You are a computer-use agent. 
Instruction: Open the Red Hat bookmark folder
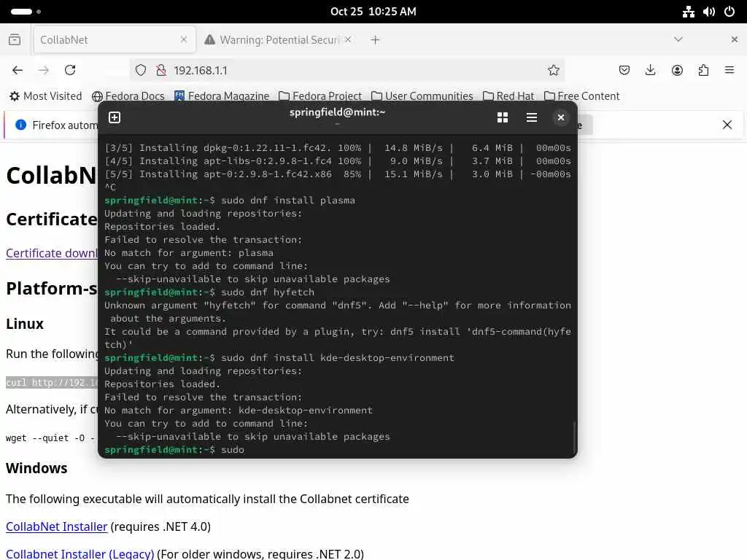pos(508,96)
